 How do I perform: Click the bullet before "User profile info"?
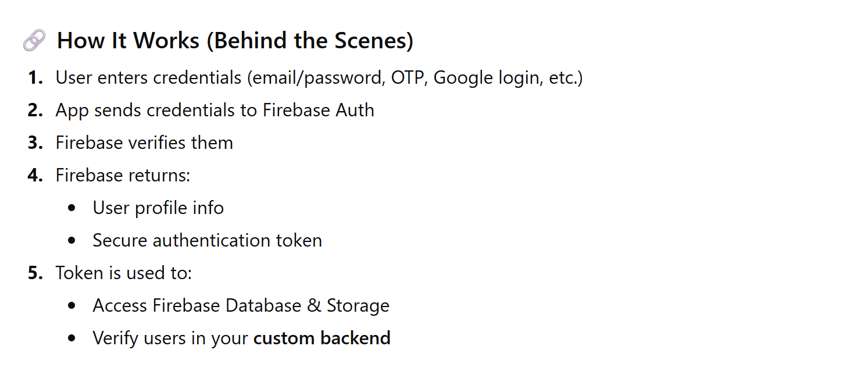[72, 208]
